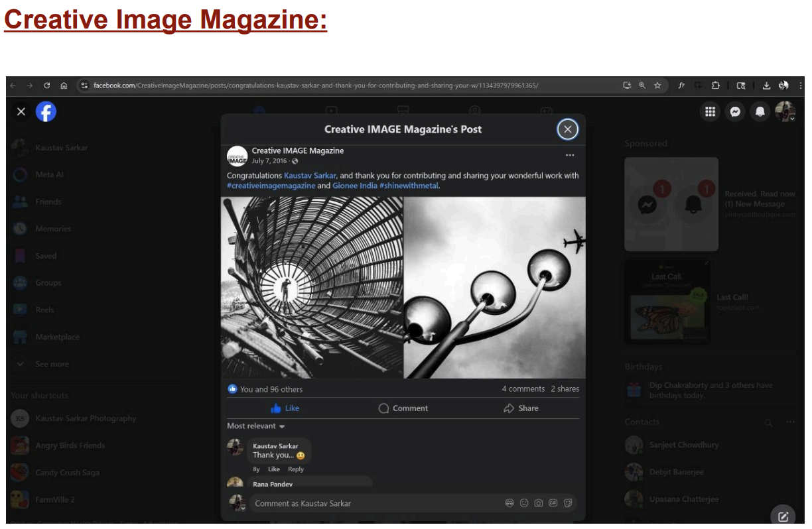The image size is (812, 529).
Task: Click the Comment button
Action: (x=403, y=408)
